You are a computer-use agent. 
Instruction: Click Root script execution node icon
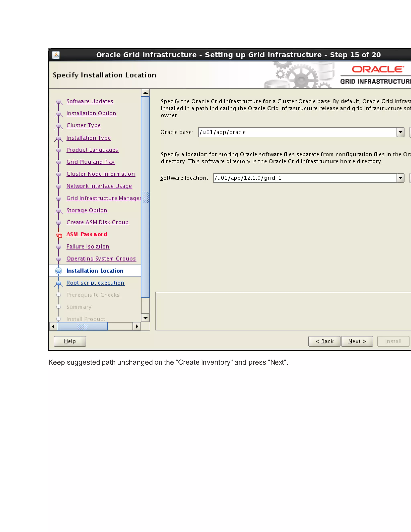pyautogui.click(x=59, y=283)
